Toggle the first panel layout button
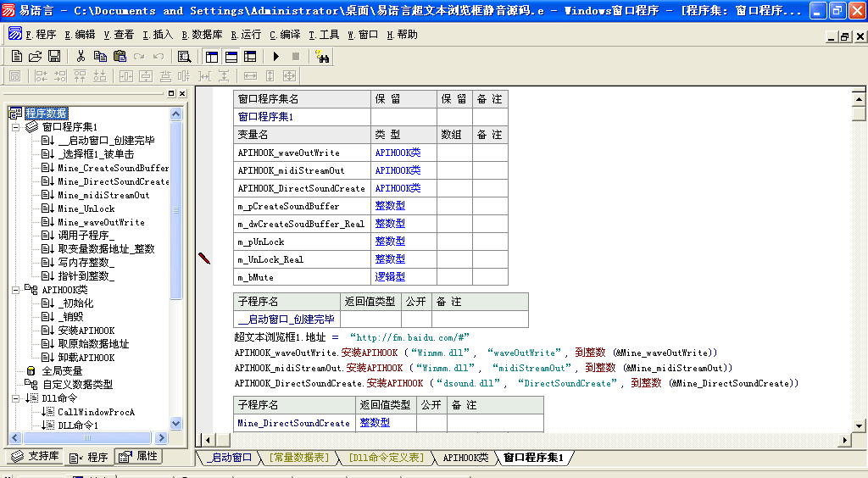Screen dimensions: 868x478 point(212,57)
